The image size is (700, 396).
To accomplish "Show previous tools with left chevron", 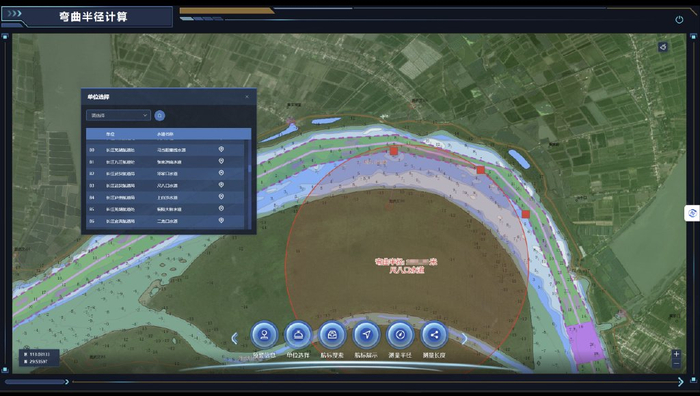I will click(235, 338).
